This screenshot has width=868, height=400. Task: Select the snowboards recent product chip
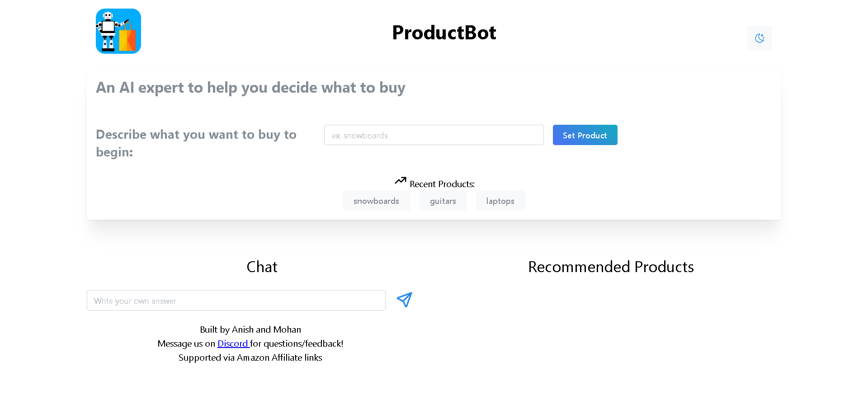(376, 201)
